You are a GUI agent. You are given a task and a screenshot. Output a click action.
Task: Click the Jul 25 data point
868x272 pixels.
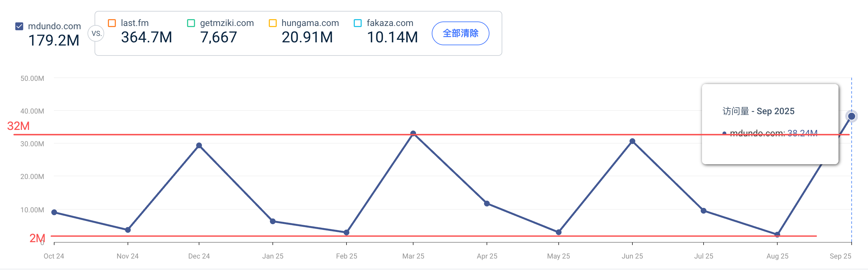(x=704, y=211)
